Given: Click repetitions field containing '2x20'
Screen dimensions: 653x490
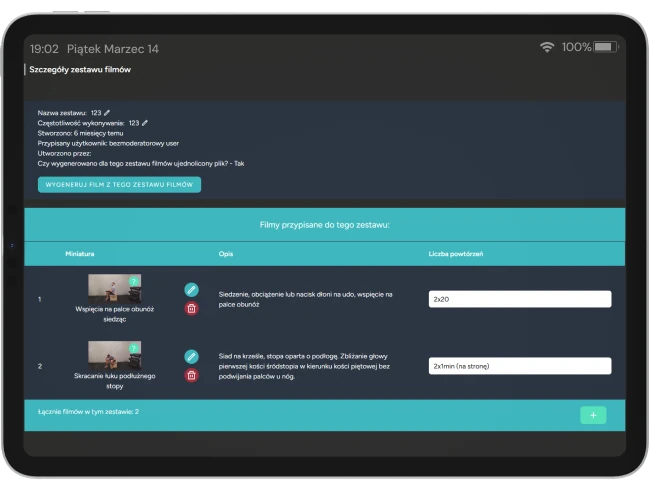Looking at the screenshot, I should [x=519, y=299].
